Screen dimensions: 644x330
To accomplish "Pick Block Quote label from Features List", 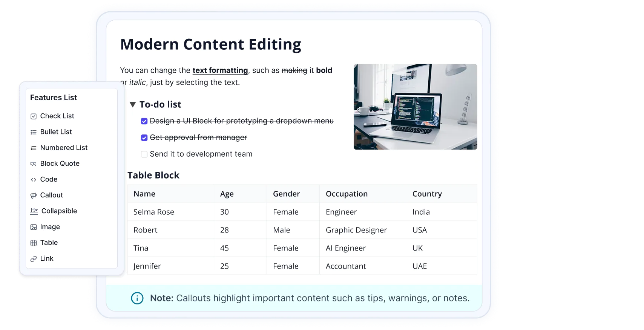I will (60, 163).
